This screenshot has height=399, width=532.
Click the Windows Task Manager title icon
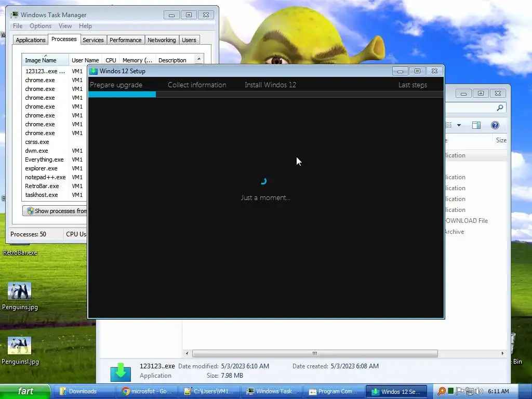tap(15, 15)
